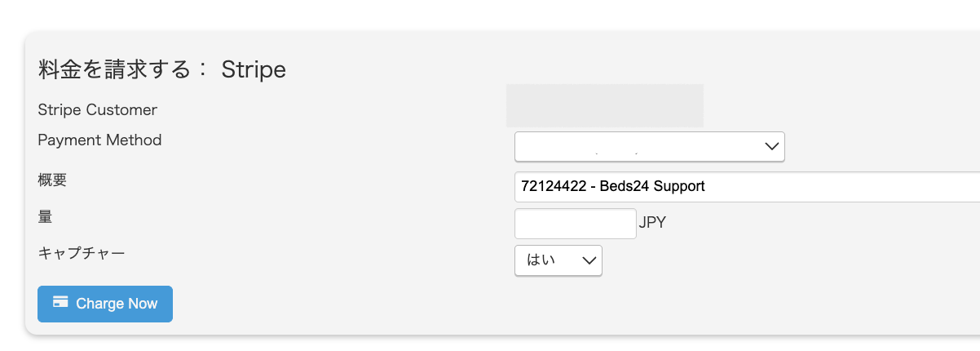Click the 量 amount input box
The height and width of the screenshot is (351, 980).
575,223
